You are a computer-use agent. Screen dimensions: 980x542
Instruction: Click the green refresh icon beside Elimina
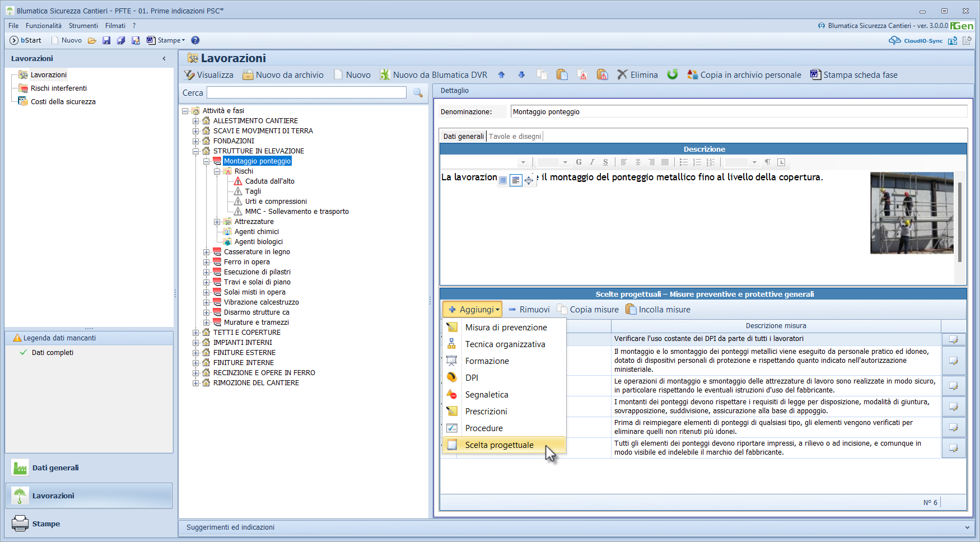(673, 74)
